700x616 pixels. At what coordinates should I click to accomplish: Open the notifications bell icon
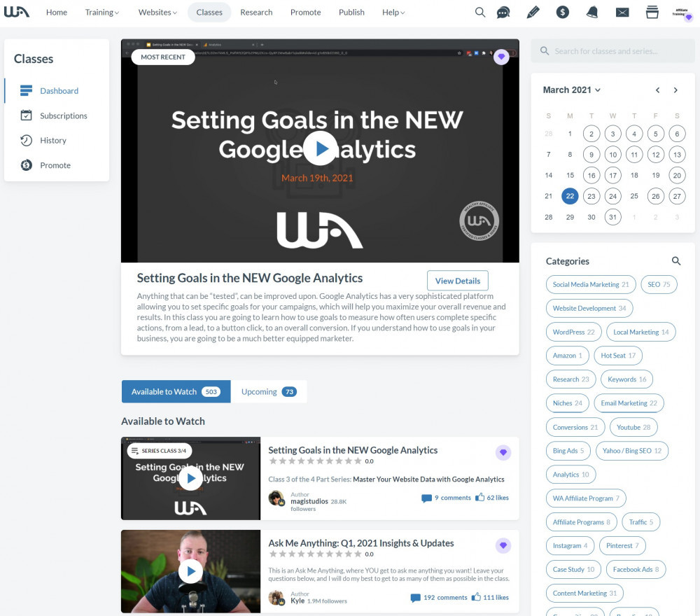[592, 13]
